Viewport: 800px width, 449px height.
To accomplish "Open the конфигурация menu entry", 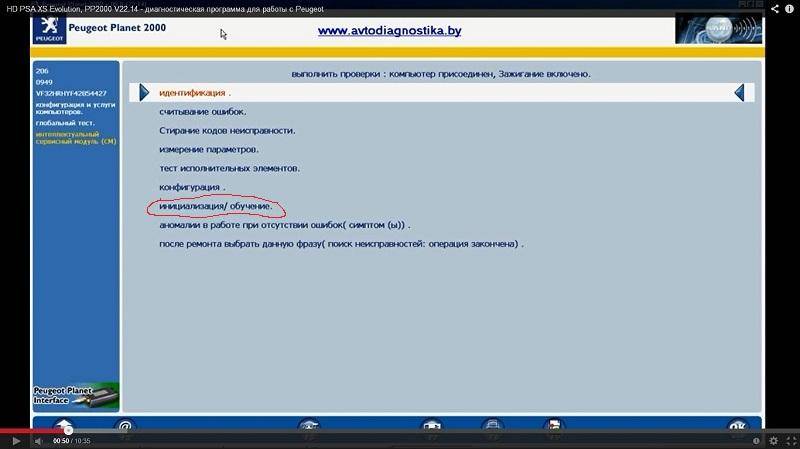I will pos(192,187).
